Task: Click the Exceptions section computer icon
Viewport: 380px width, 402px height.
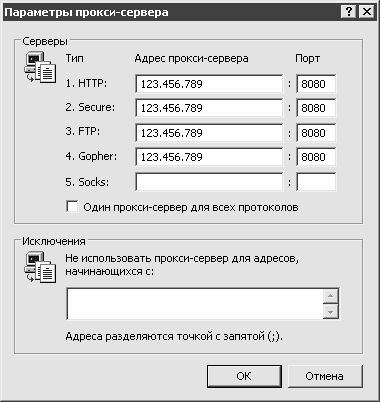Action: point(40,267)
